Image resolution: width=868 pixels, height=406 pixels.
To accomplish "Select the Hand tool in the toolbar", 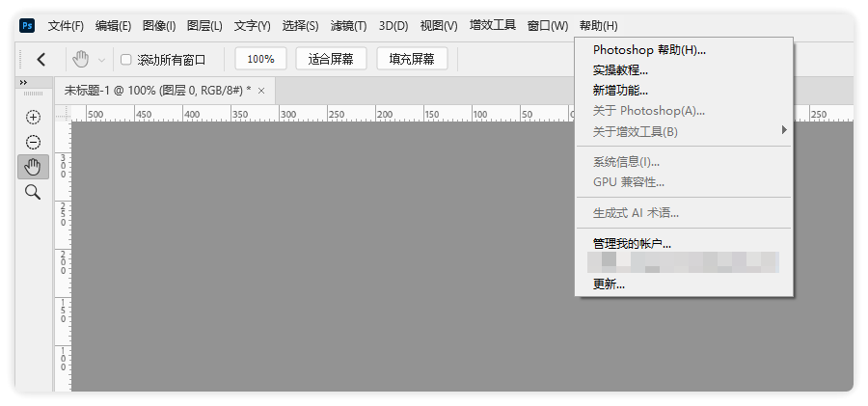I will pyautogui.click(x=33, y=167).
